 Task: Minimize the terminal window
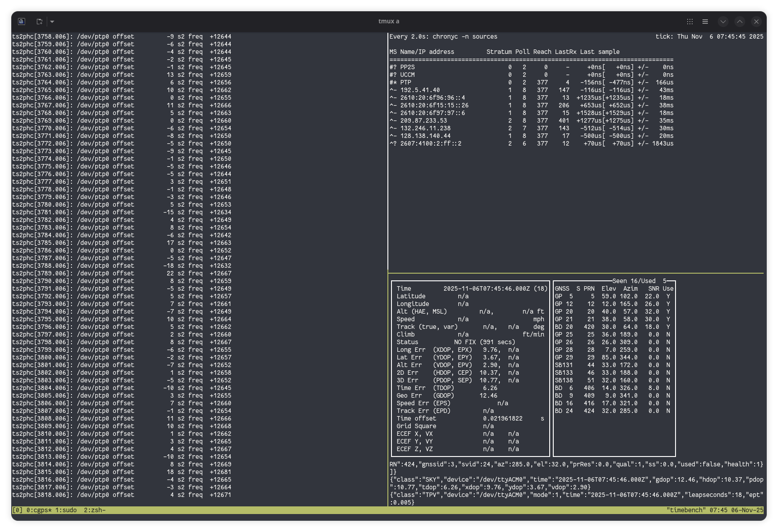click(723, 22)
